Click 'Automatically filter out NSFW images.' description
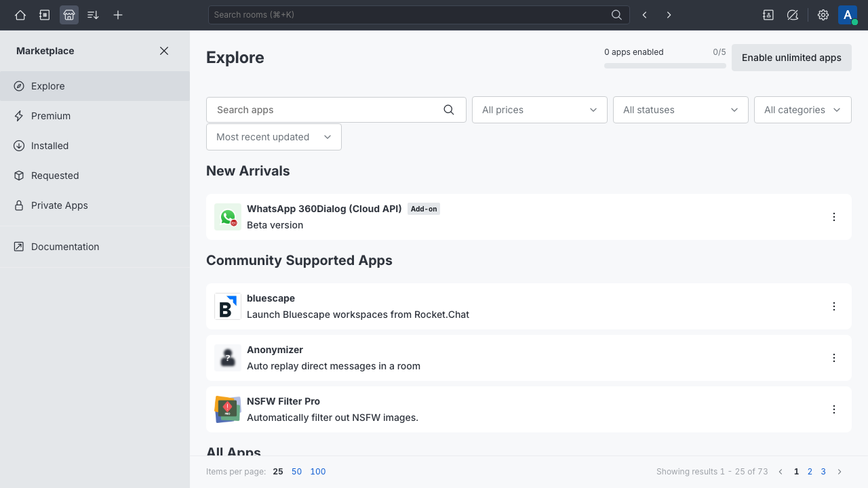868x488 pixels. (x=332, y=418)
